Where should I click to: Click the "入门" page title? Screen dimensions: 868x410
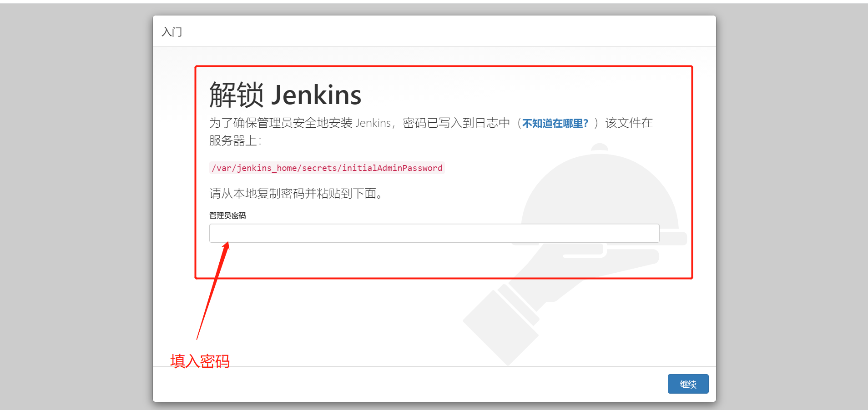(x=171, y=31)
